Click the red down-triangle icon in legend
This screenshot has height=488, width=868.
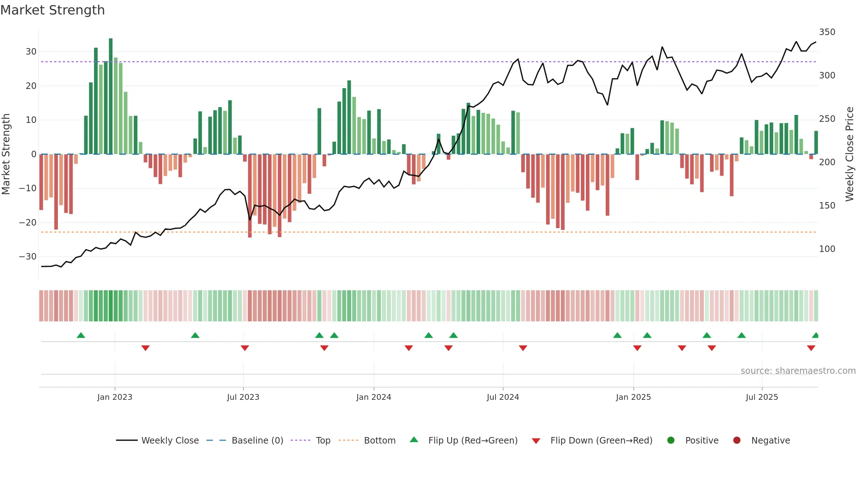tap(536, 441)
